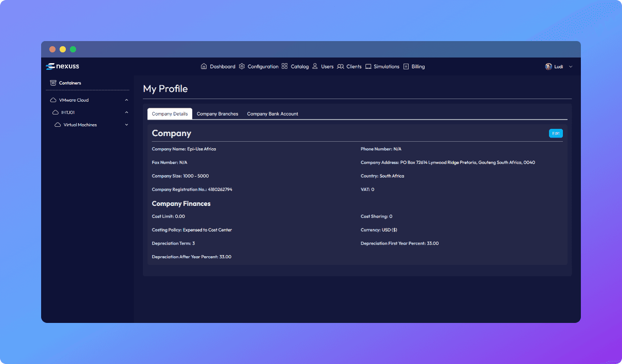Click the Catalog grid icon
Viewport: 622px width, 364px height.
tap(285, 66)
